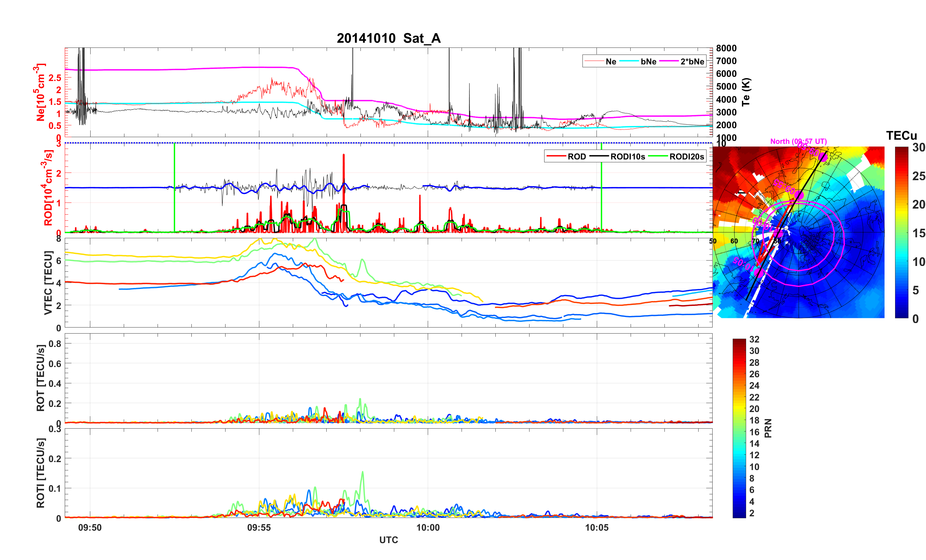Click the 09:55 tick label on the time axis
This screenshot has height=560, width=926.
pyautogui.click(x=259, y=528)
